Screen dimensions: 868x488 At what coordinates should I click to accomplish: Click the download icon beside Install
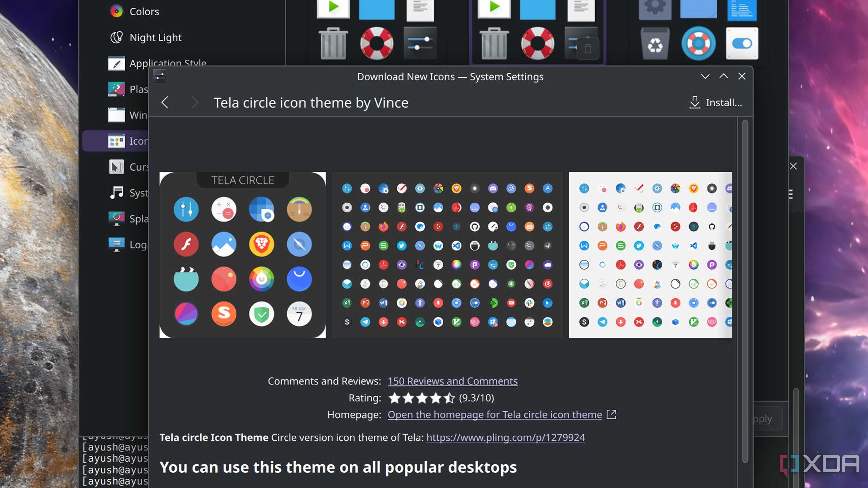pyautogui.click(x=695, y=102)
